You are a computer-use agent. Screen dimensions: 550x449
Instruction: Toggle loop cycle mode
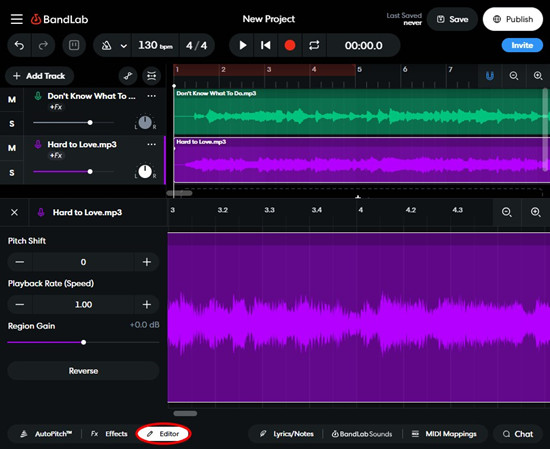pyautogui.click(x=314, y=45)
